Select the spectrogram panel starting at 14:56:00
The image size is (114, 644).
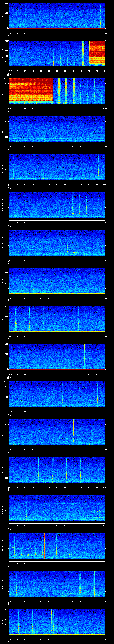(x=57, y=394)
